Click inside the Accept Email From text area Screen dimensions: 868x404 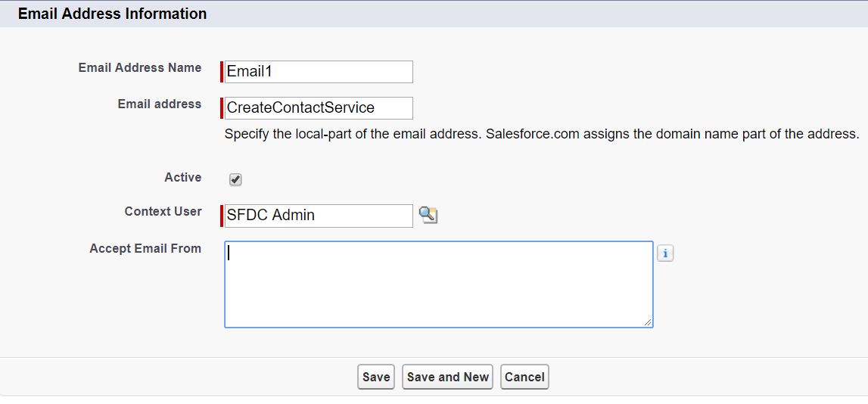coord(438,284)
